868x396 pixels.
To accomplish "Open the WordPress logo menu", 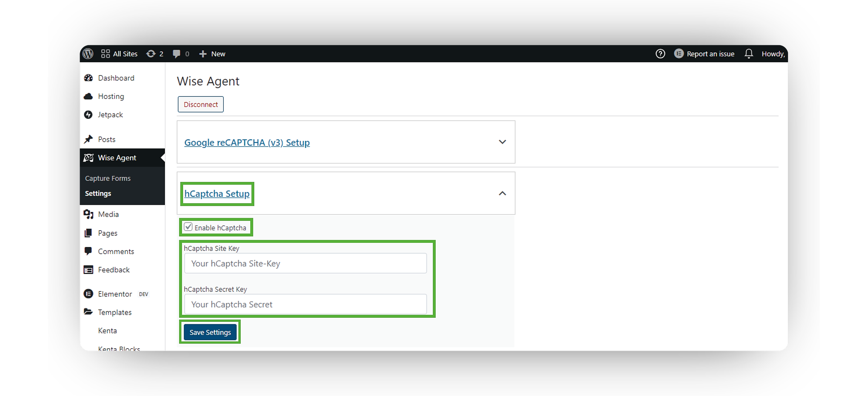I will 88,54.
